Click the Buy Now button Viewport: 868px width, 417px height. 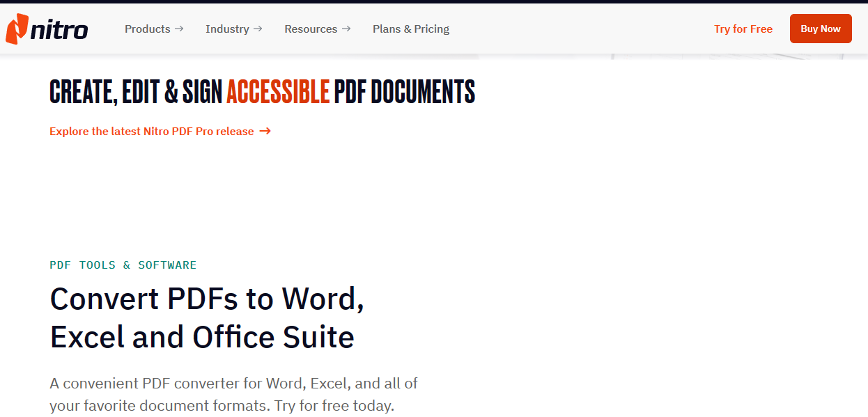pos(821,29)
